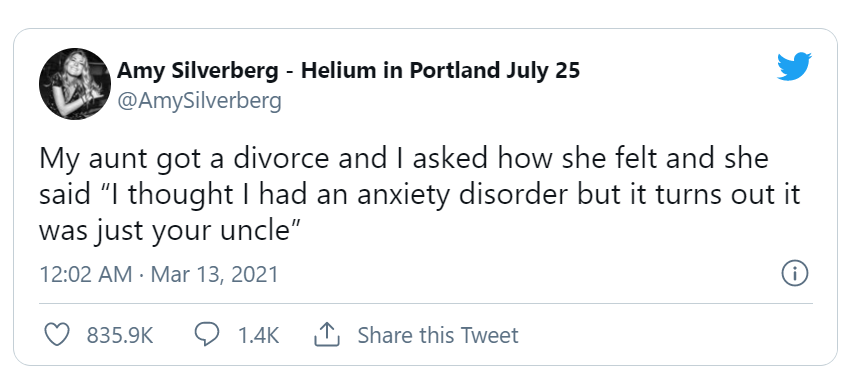The width and height of the screenshot is (853, 385).
Task: Visit the @AmySilverberg handle link
Action: tap(200, 101)
